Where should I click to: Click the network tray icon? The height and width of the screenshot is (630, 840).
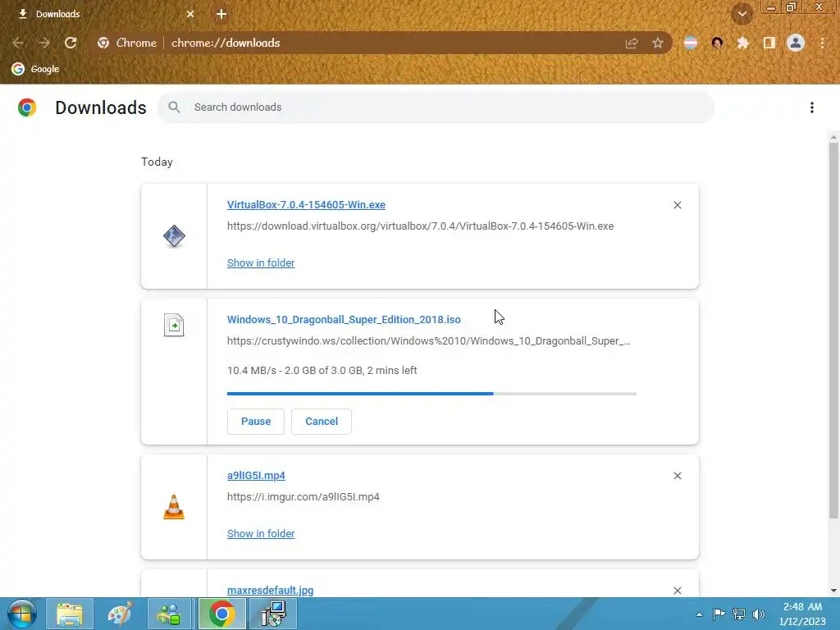739,614
